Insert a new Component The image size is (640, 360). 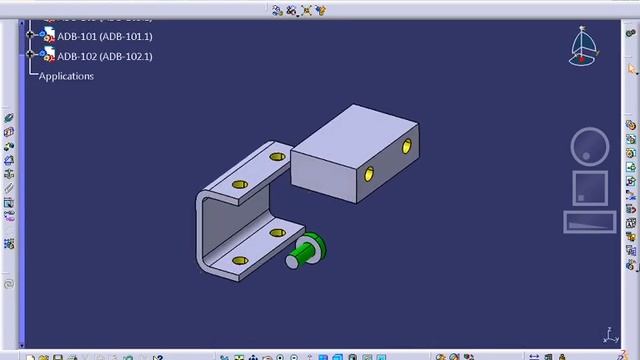point(631,125)
